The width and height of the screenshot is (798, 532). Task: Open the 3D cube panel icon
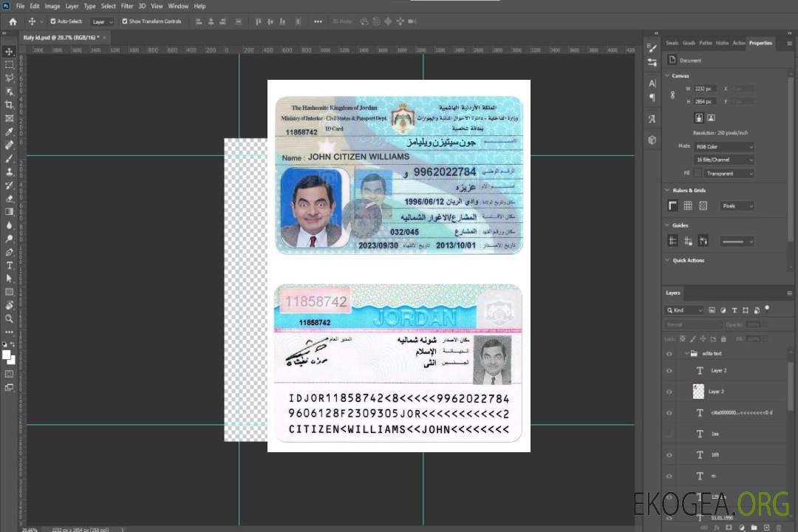(x=652, y=140)
